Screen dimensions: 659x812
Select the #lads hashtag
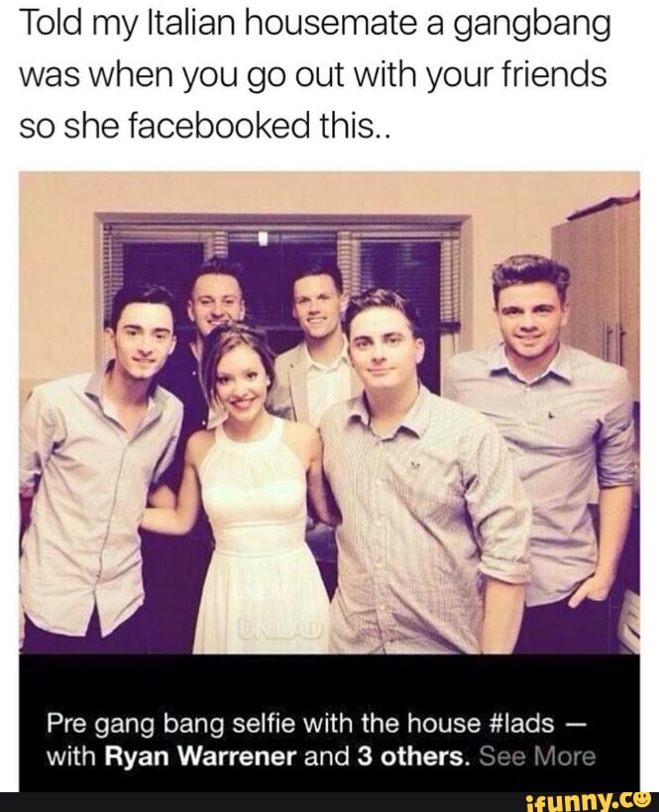(520, 723)
